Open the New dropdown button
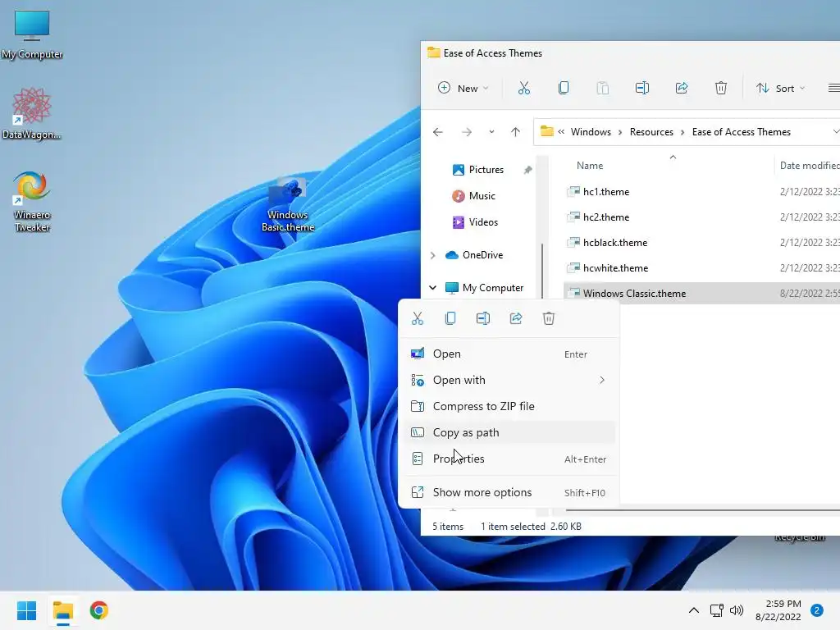Viewport: 840px width, 630px height. pyautogui.click(x=463, y=88)
